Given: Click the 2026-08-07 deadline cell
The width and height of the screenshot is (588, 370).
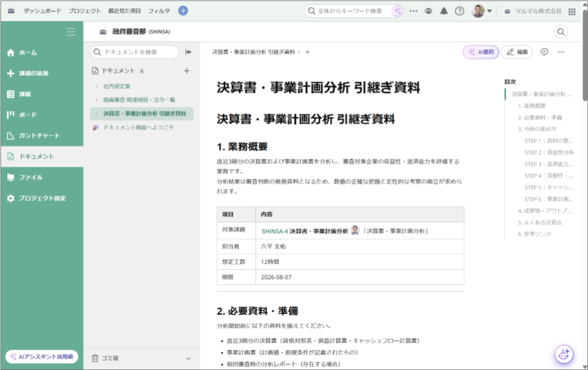Looking at the screenshot, I should coord(360,277).
